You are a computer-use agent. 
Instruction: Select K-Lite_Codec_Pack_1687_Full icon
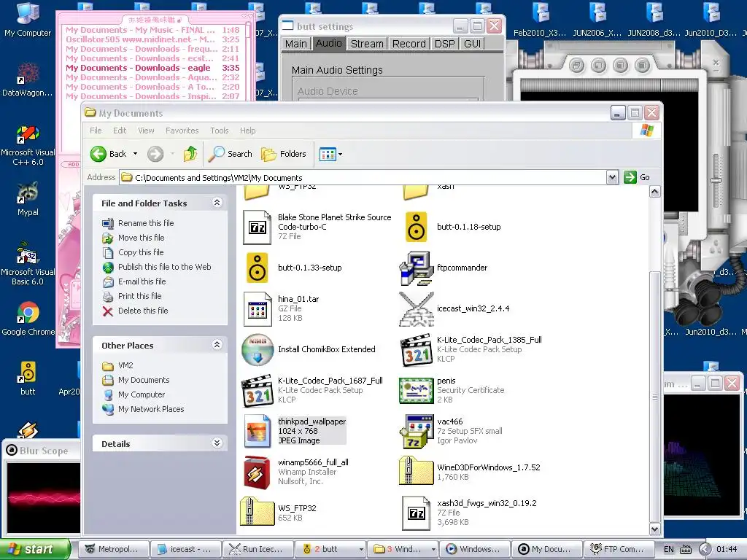(258, 391)
